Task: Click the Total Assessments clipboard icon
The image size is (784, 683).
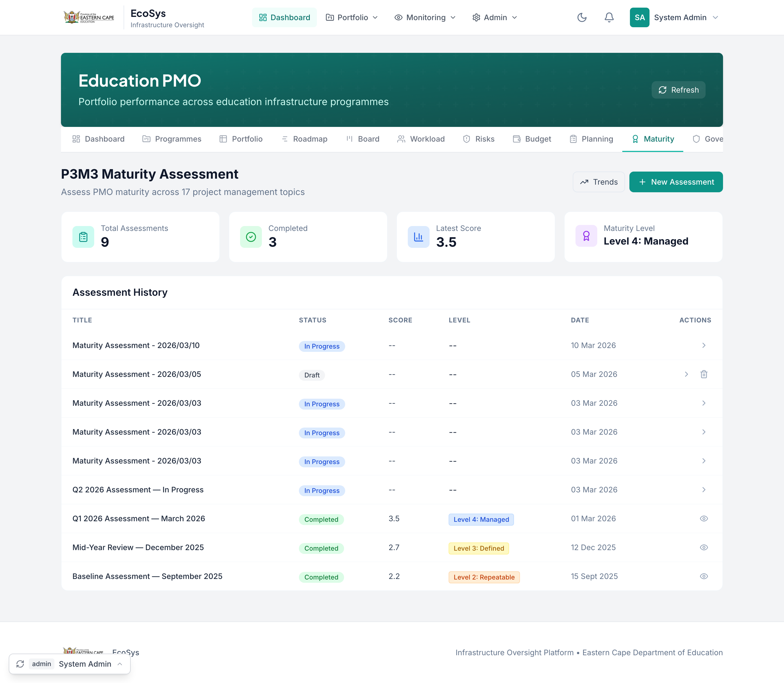Action: point(83,237)
